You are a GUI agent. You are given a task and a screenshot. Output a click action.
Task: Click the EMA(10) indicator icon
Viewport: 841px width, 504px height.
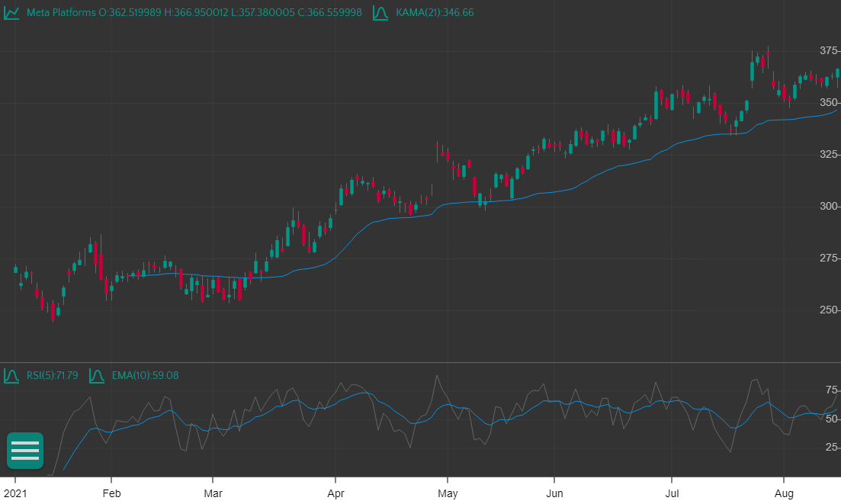pos(97,376)
